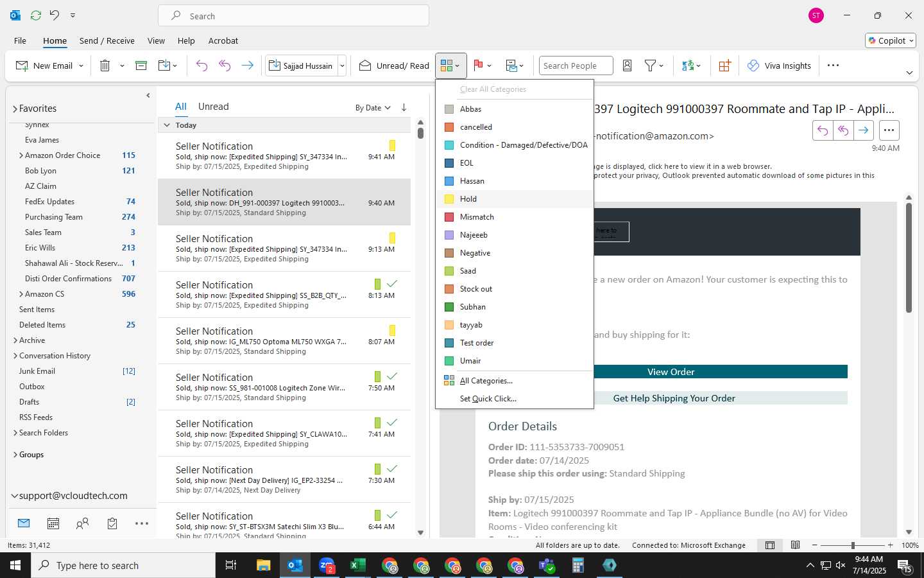Click the Undo arrow in title bar
The width and height of the screenshot is (924, 578).
pyautogui.click(x=55, y=15)
